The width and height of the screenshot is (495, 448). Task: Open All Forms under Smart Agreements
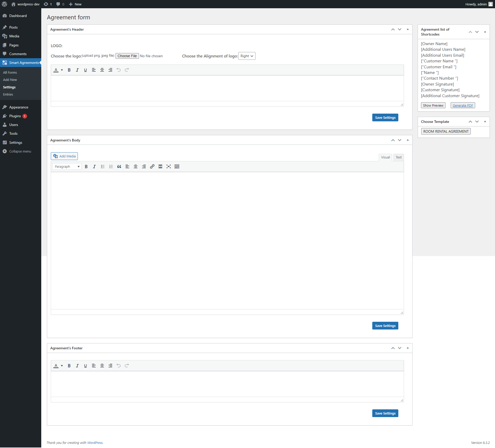[x=10, y=73]
